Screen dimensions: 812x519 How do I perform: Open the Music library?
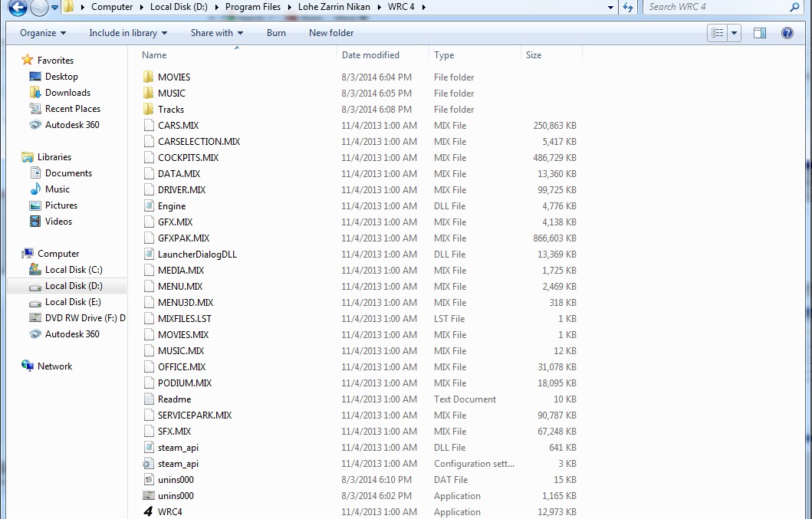[x=57, y=189]
